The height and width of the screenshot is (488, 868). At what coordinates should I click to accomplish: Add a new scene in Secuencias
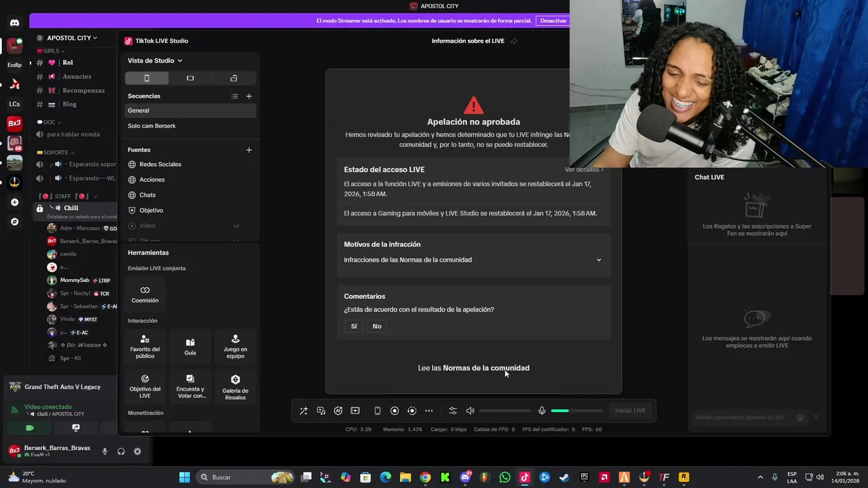pos(249,96)
